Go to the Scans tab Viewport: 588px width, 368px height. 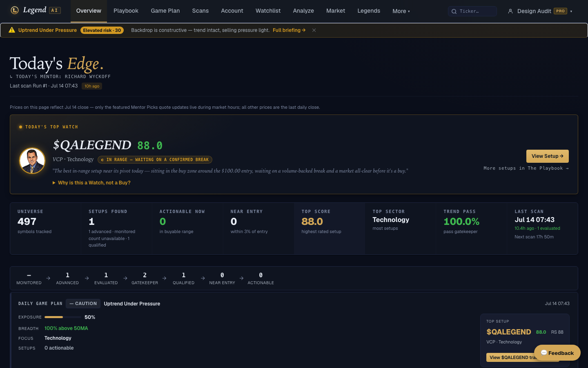[x=200, y=11]
